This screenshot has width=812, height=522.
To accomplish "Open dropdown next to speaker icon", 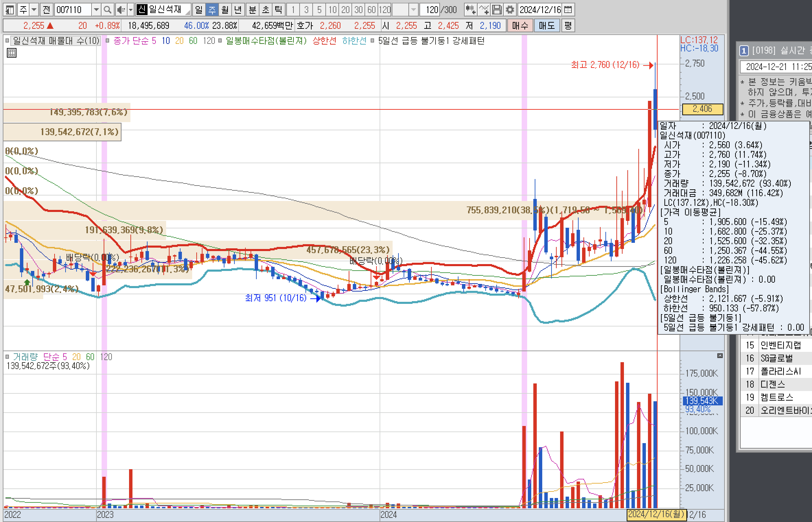I will [130, 10].
